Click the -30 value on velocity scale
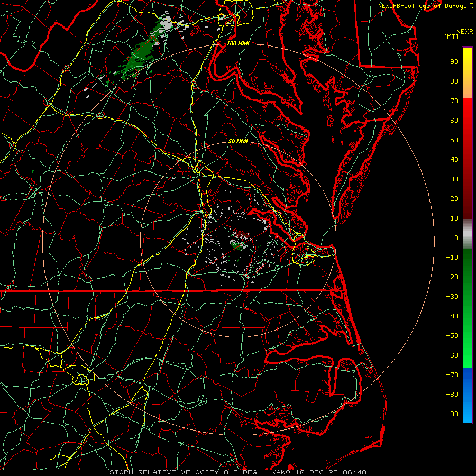 pos(452,297)
